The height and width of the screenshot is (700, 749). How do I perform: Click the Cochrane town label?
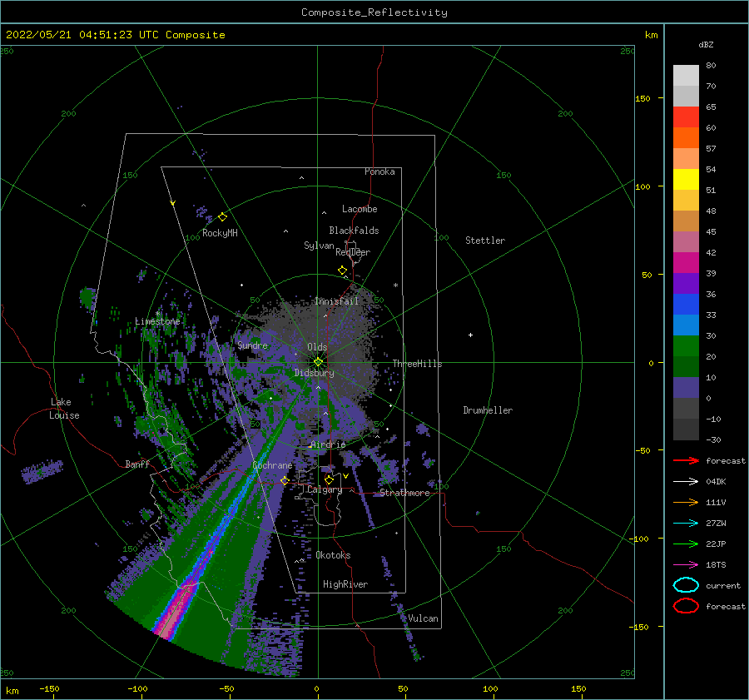coord(272,465)
